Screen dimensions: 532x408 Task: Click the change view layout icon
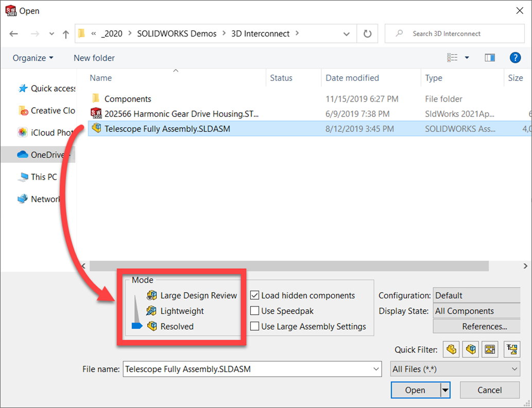pyautogui.click(x=452, y=58)
